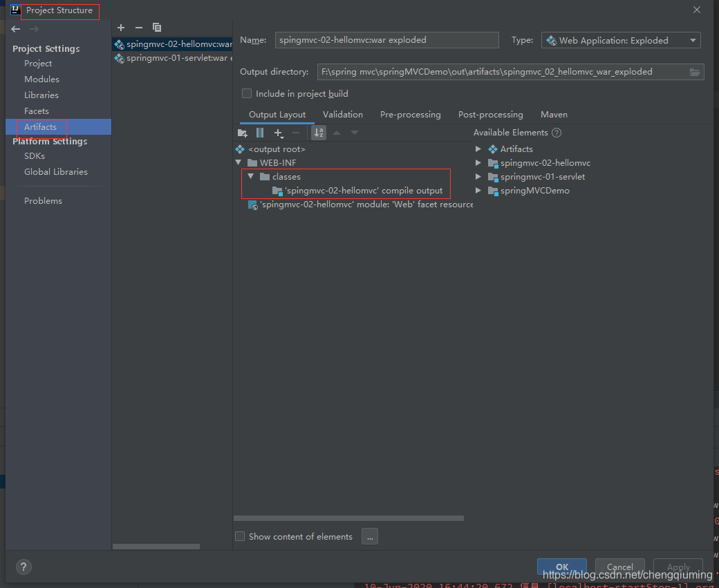
Task: Click the OK button
Action: 561,567
